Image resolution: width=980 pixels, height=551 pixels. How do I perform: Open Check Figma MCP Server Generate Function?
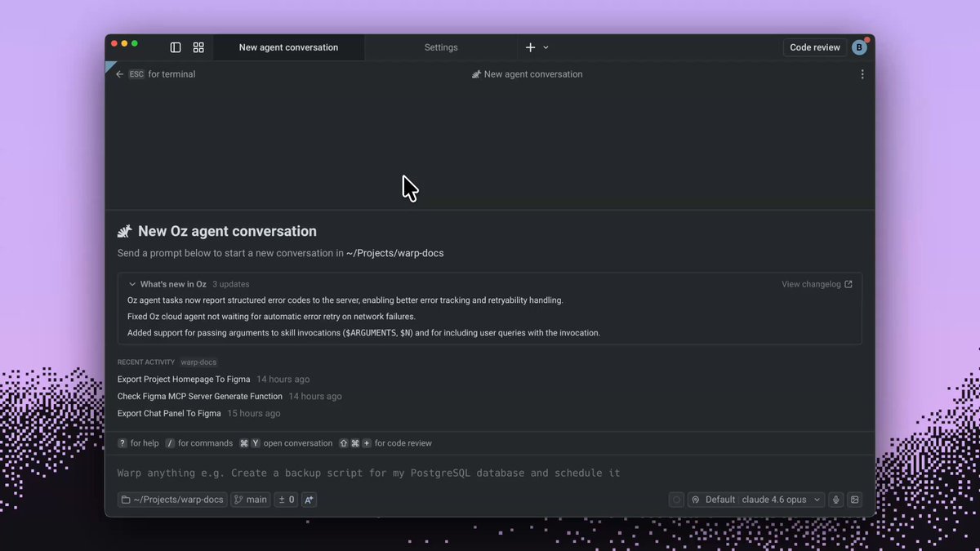(200, 396)
